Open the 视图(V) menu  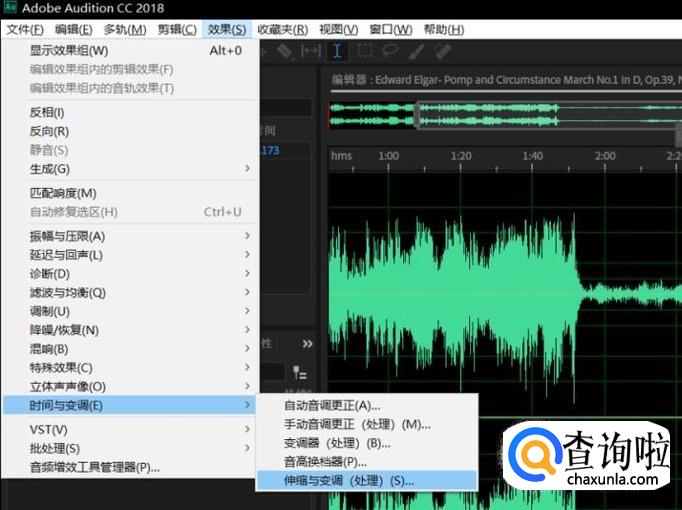pos(338,30)
